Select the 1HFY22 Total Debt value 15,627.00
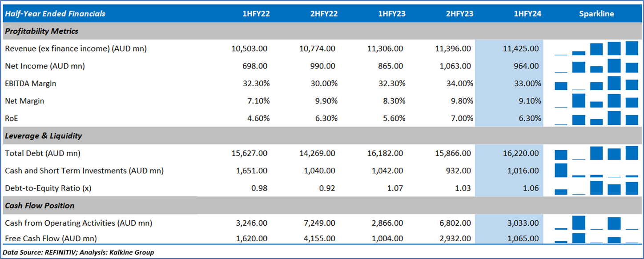 point(250,153)
